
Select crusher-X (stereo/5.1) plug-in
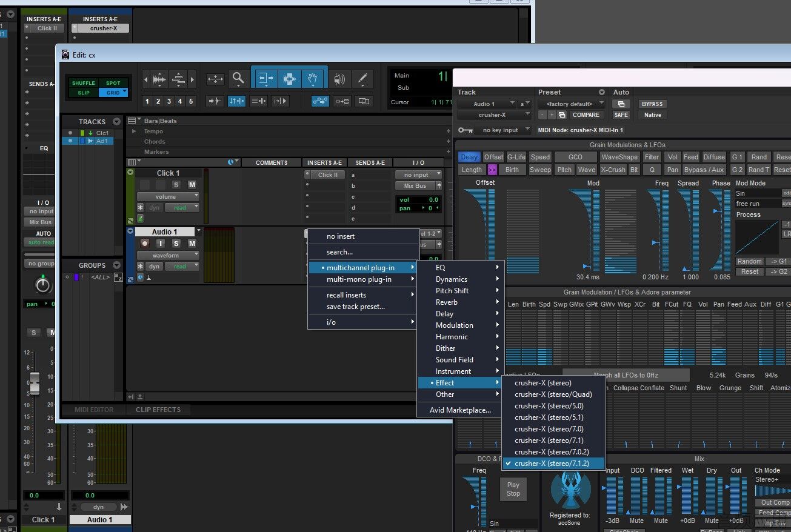tap(554, 417)
